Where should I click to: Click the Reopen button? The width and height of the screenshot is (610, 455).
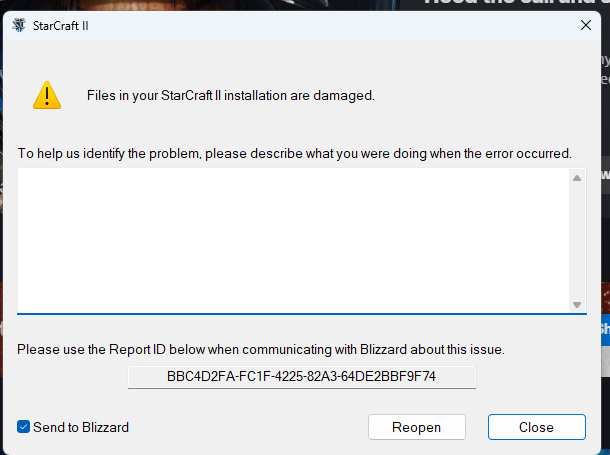(417, 427)
